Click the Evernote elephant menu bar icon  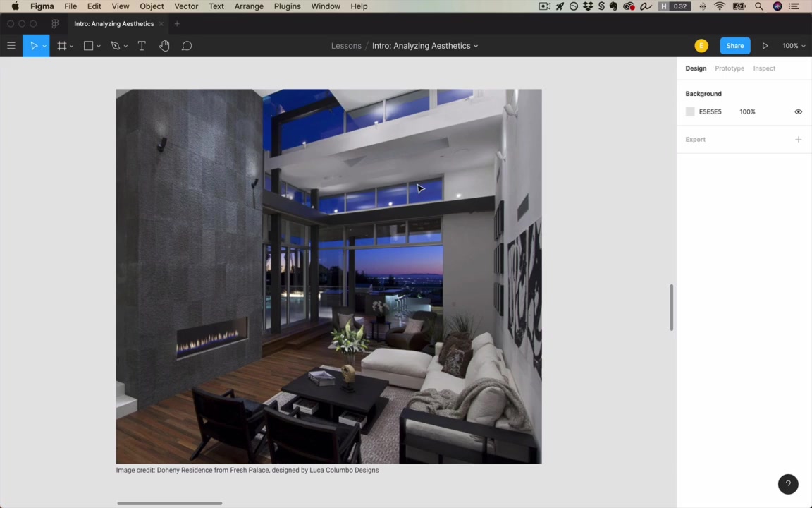coord(614,6)
